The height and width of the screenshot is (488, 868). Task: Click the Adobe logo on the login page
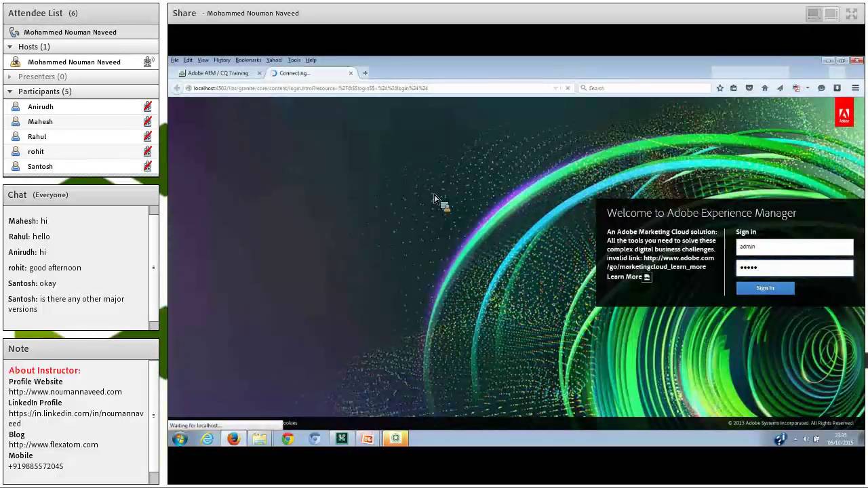[844, 113]
